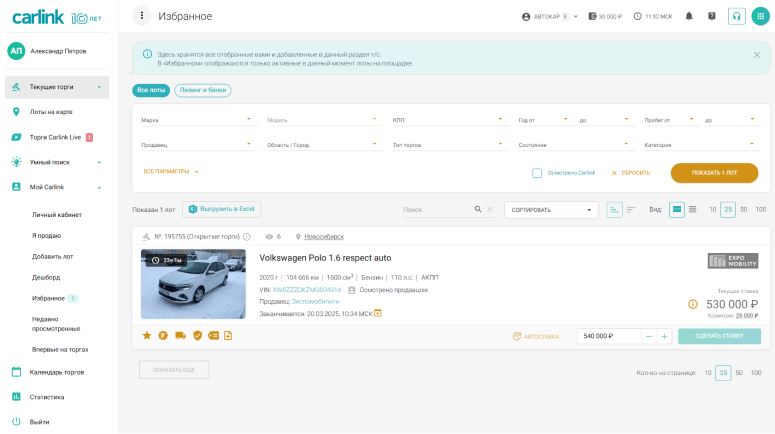
Task: Click the Volkswagen Polo car thumbnail
Action: click(193, 284)
